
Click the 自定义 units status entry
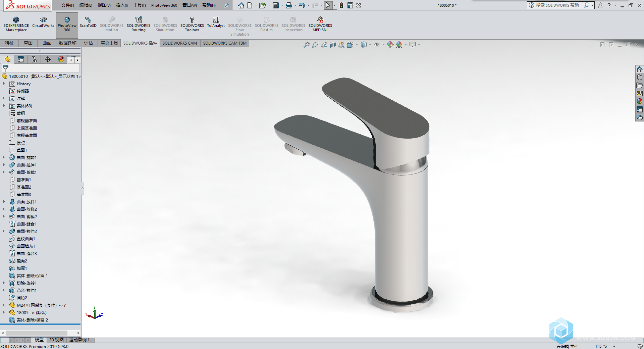601,346
